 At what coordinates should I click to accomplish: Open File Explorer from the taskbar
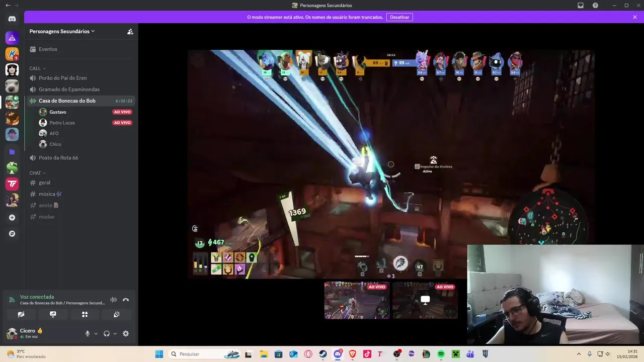tap(264, 354)
